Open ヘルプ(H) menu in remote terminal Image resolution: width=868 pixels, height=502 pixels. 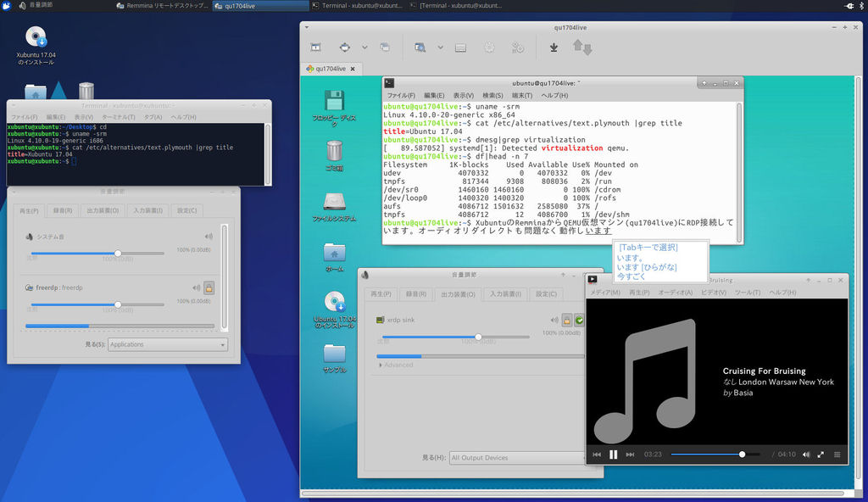(x=554, y=95)
